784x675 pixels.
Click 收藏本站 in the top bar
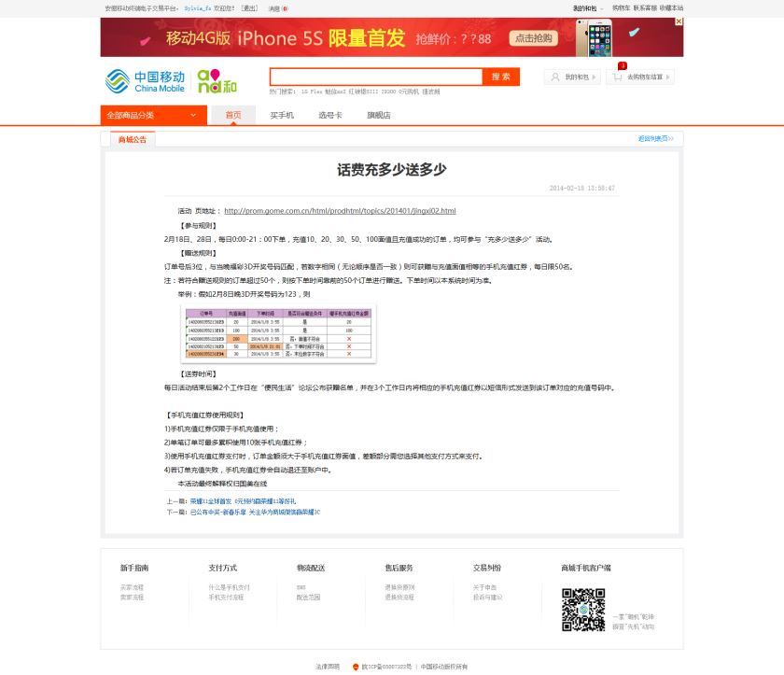coord(671,8)
